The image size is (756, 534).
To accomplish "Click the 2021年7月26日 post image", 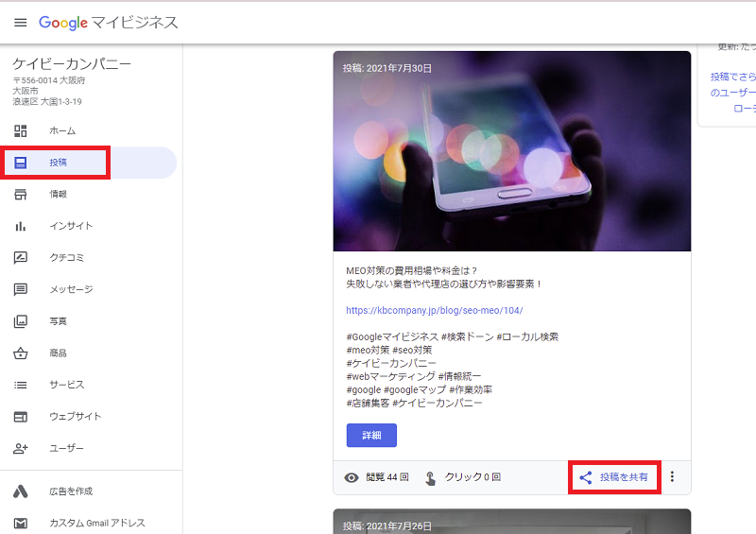I will click(512, 522).
